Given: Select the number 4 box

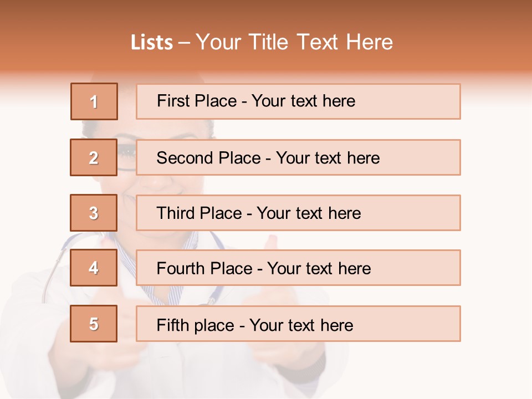Looking at the screenshot, I should [94, 268].
